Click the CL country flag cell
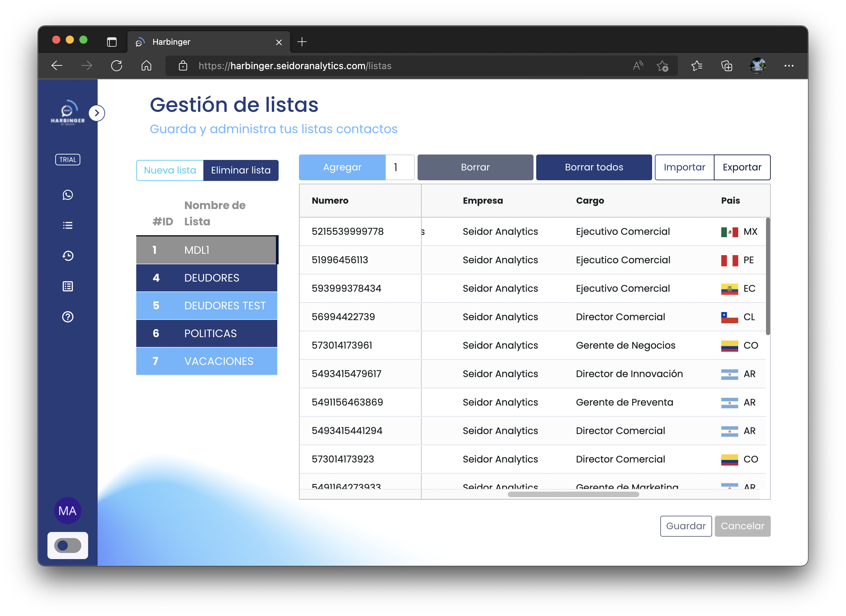The width and height of the screenshot is (846, 616). pos(738,317)
